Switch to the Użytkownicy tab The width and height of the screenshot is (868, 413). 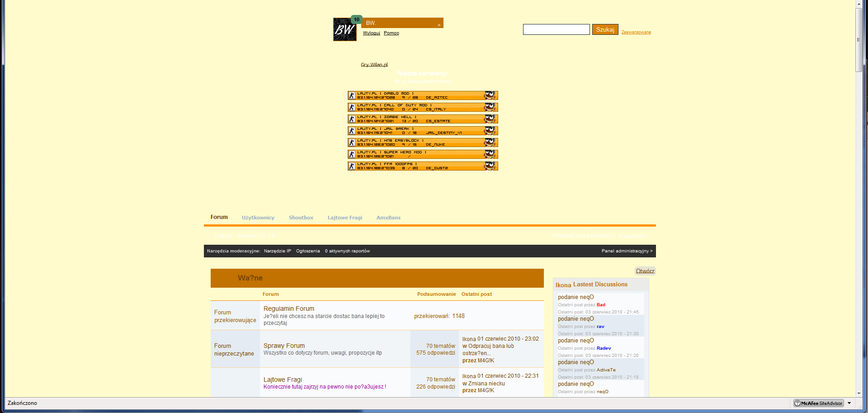click(258, 218)
